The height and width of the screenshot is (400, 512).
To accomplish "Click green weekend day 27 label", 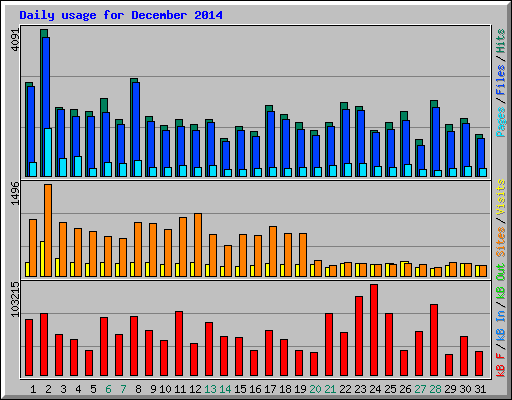I will tap(420, 389).
